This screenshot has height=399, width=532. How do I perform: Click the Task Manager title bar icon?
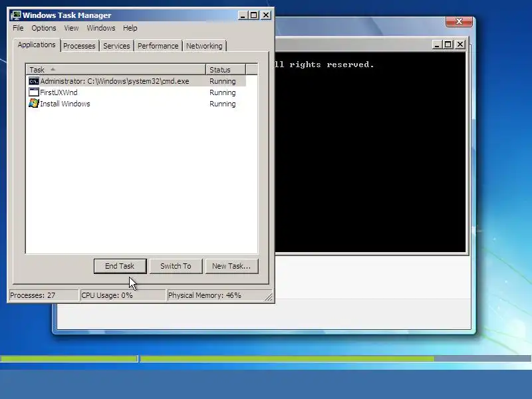point(16,15)
